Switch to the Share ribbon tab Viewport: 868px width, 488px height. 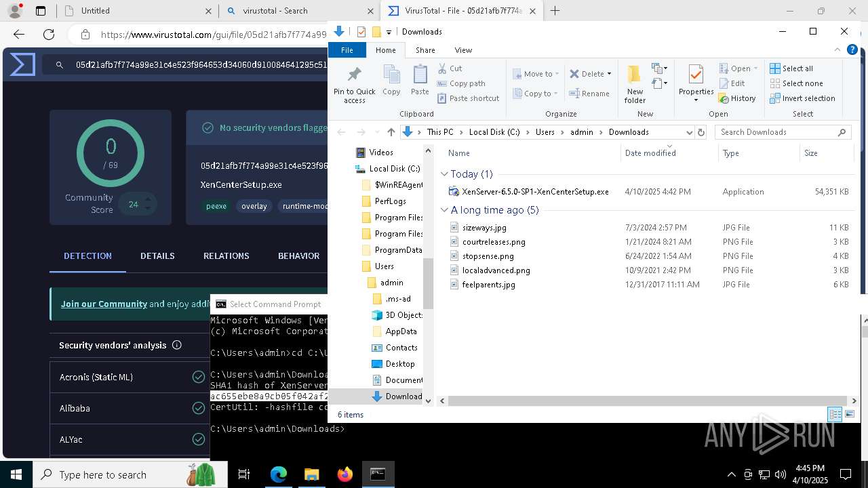pyautogui.click(x=425, y=50)
